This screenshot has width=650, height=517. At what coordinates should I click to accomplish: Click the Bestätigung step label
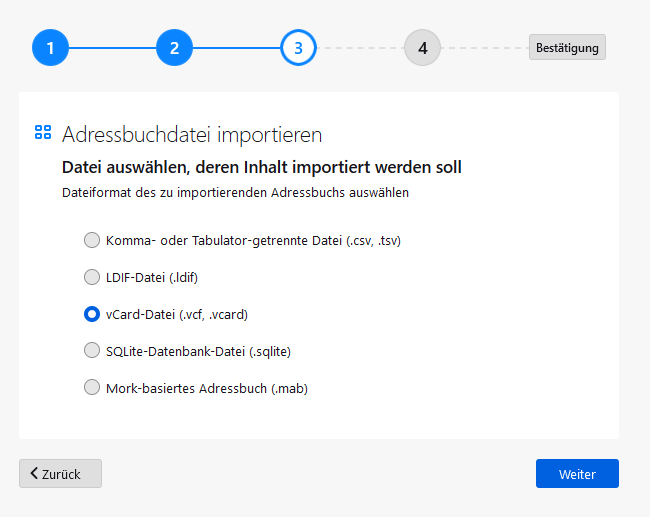point(567,47)
